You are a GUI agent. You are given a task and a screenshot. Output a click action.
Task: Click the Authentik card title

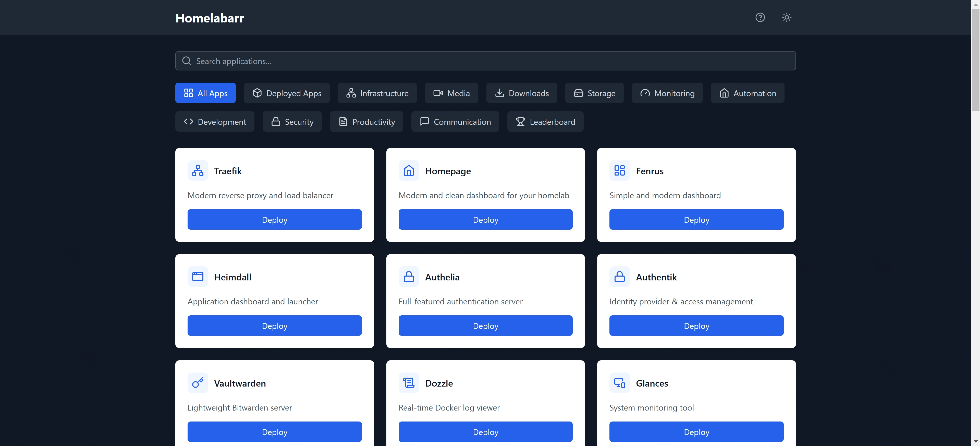click(656, 277)
